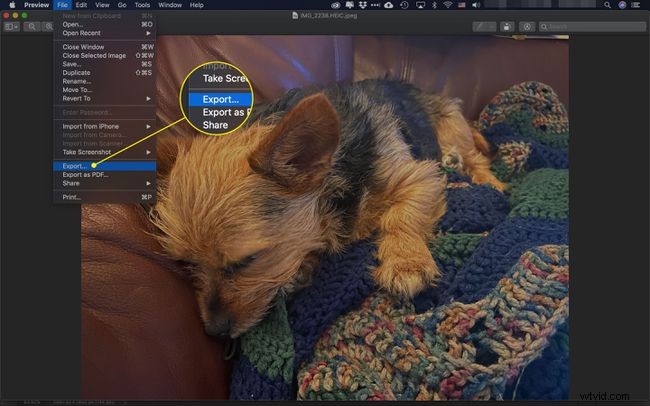Open the Help menu
This screenshot has width=650, height=406.
coord(196,5)
